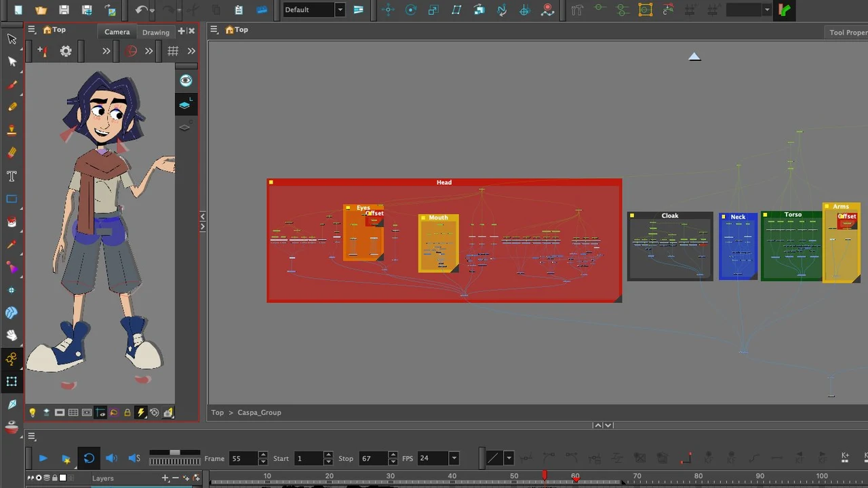Switch to the Drawing tab
868x488 pixels.
[155, 32]
